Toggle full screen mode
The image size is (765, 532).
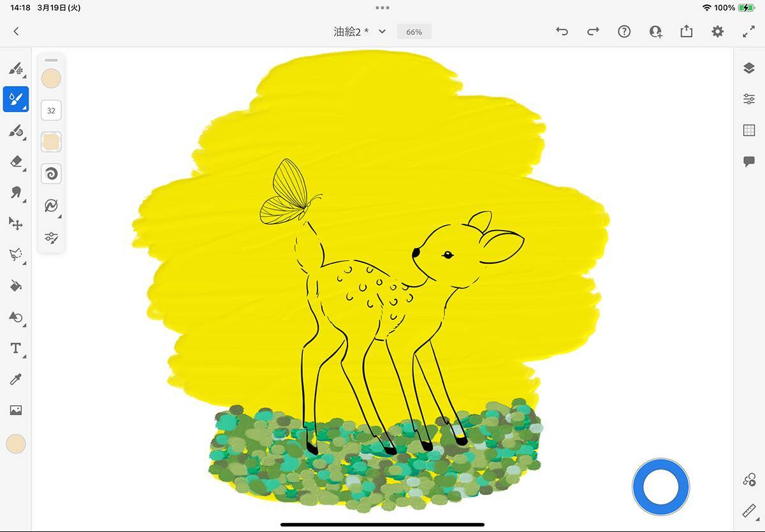pyautogui.click(x=748, y=32)
